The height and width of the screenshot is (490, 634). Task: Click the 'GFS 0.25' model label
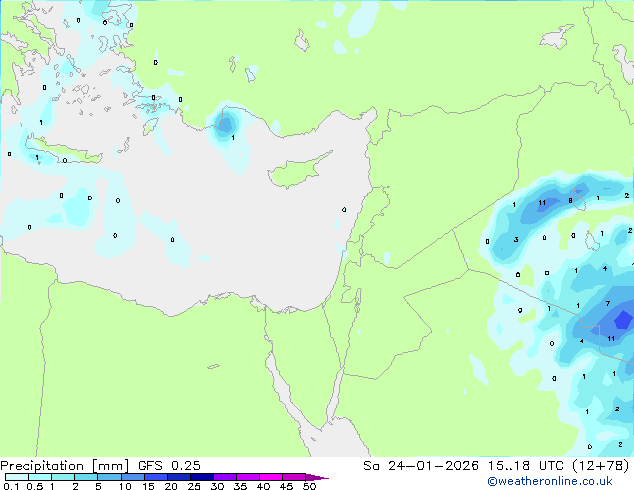point(169,466)
